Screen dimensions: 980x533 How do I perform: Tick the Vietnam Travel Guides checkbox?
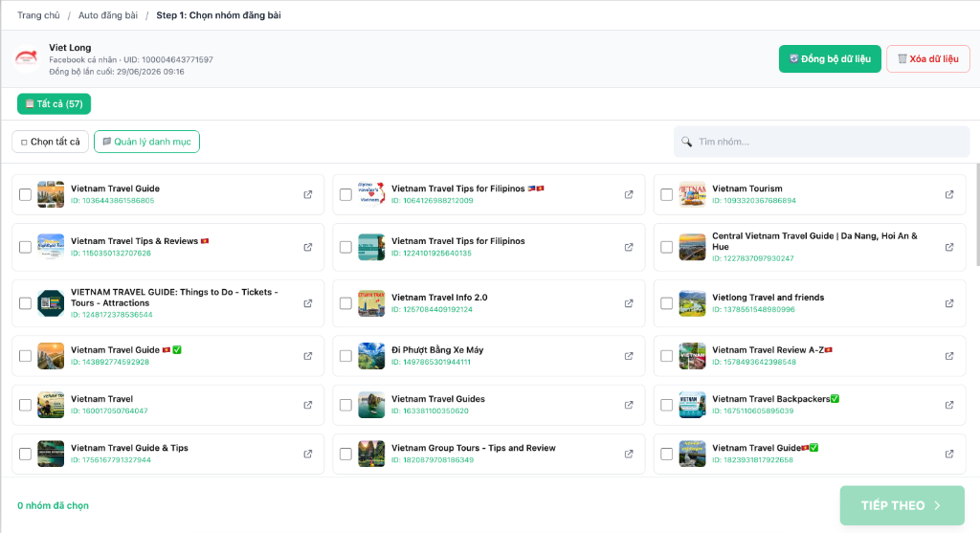pos(345,405)
